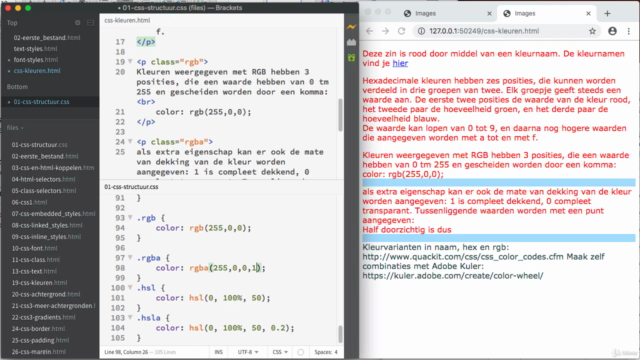Open 08-css-linked_styles.html file

(47, 225)
